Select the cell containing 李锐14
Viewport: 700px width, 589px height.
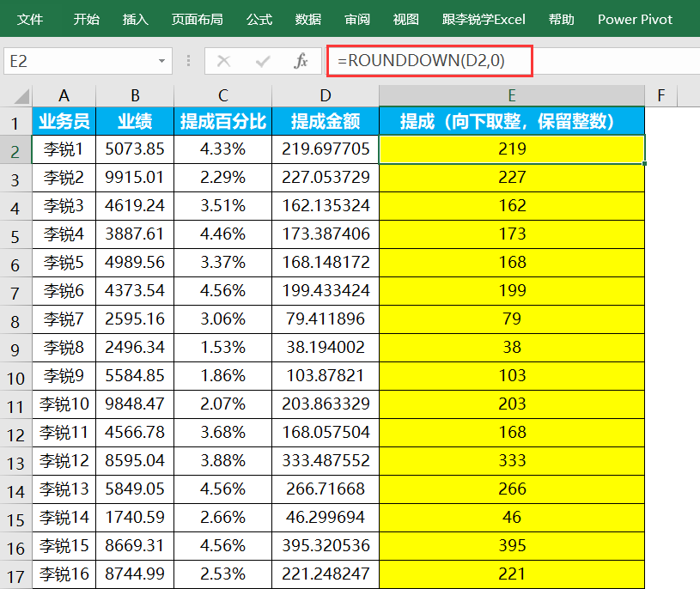[x=64, y=518]
